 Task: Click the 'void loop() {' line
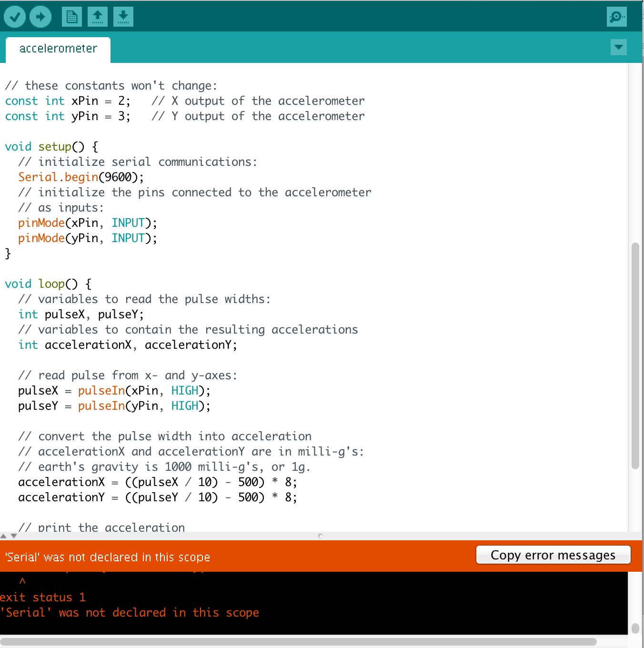point(48,284)
